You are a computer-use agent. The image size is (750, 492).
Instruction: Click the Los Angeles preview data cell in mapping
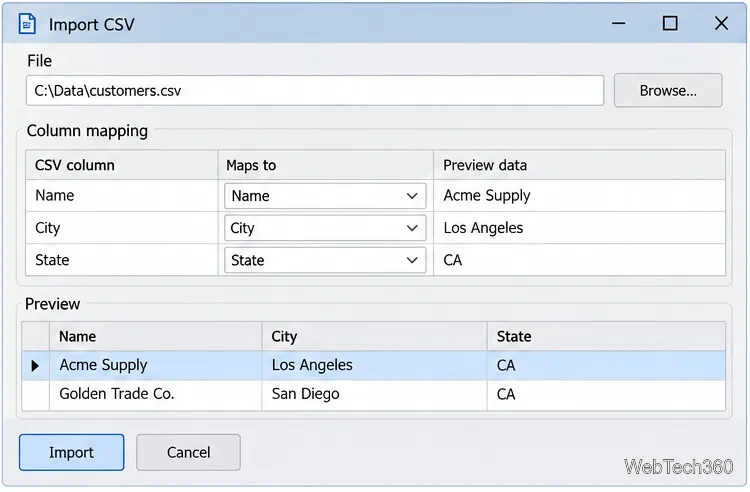click(579, 228)
